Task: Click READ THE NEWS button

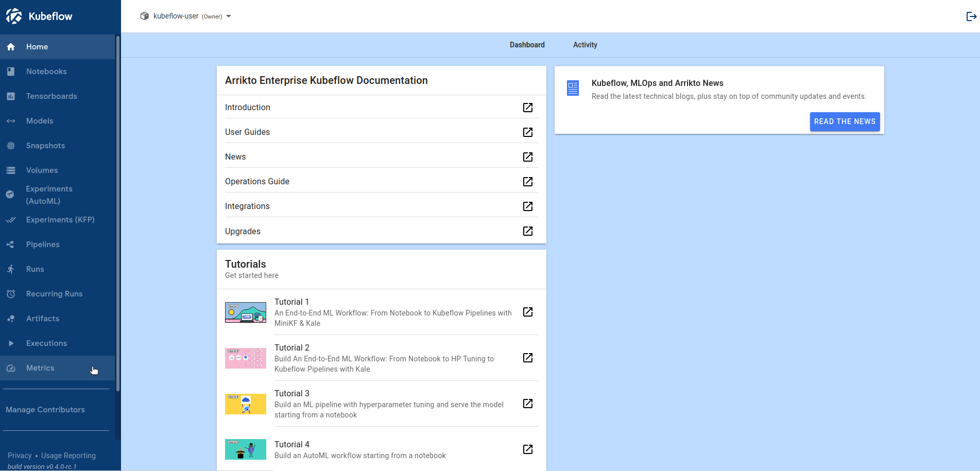Action: (x=845, y=121)
